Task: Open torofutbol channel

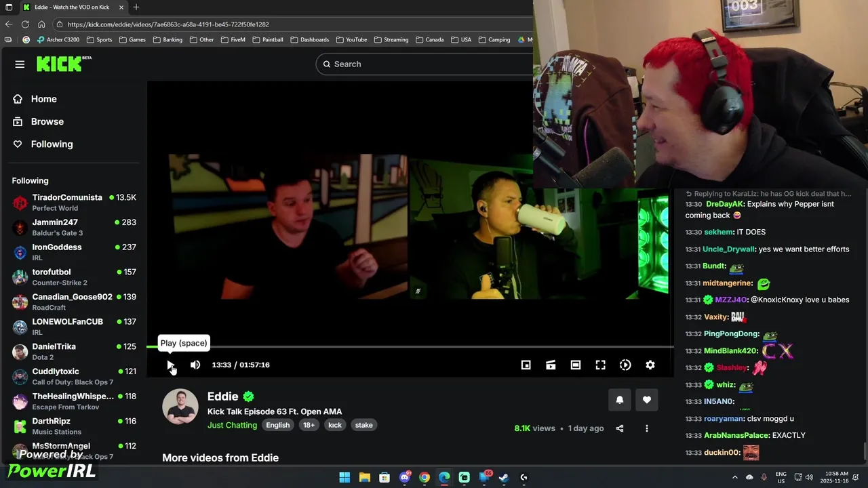Action: 74,277
